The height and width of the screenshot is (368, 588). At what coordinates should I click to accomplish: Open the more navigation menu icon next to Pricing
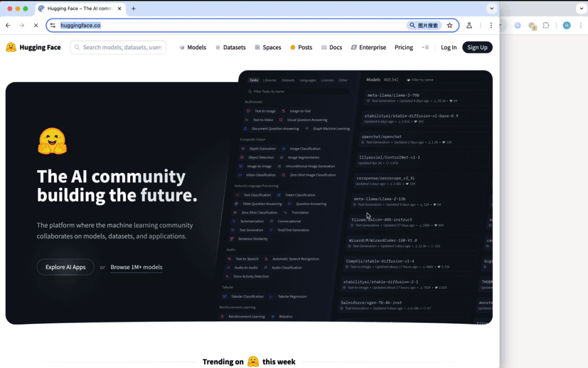(x=425, y=47)
